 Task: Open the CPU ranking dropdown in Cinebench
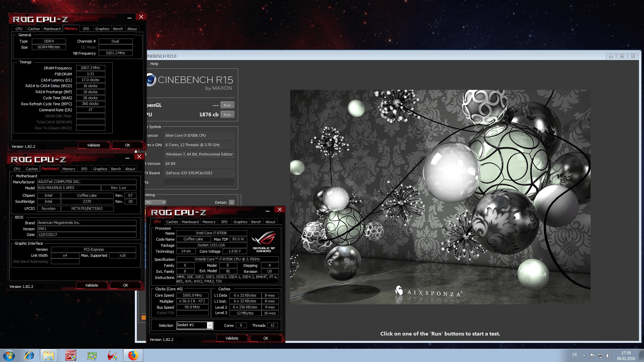[x=156, y=202]
